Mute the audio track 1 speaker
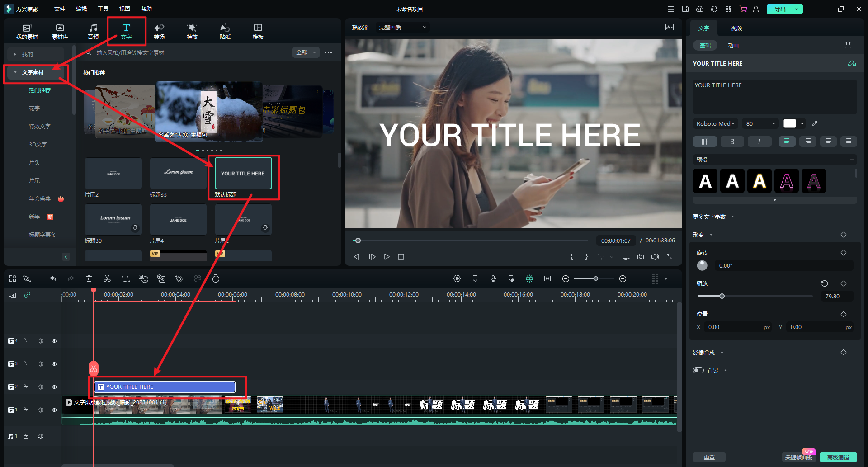The width and height of the screenshot is (868, 467). coord(41,436)
